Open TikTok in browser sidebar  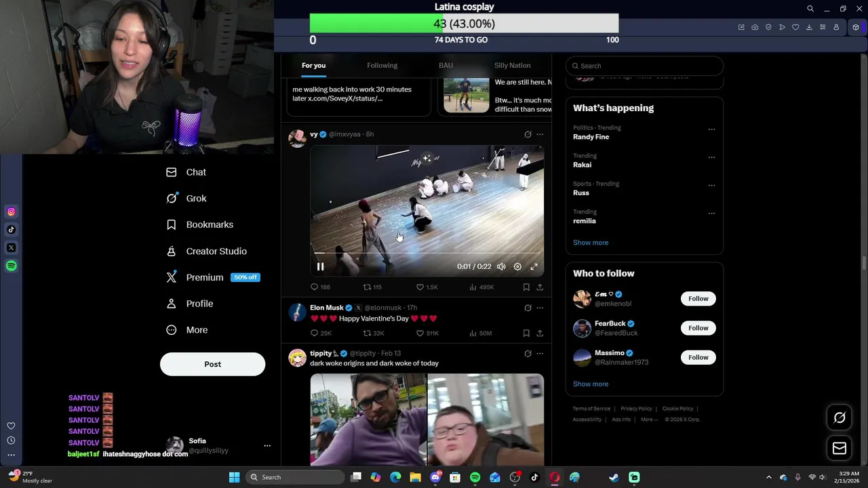click(x=11, y=230)
